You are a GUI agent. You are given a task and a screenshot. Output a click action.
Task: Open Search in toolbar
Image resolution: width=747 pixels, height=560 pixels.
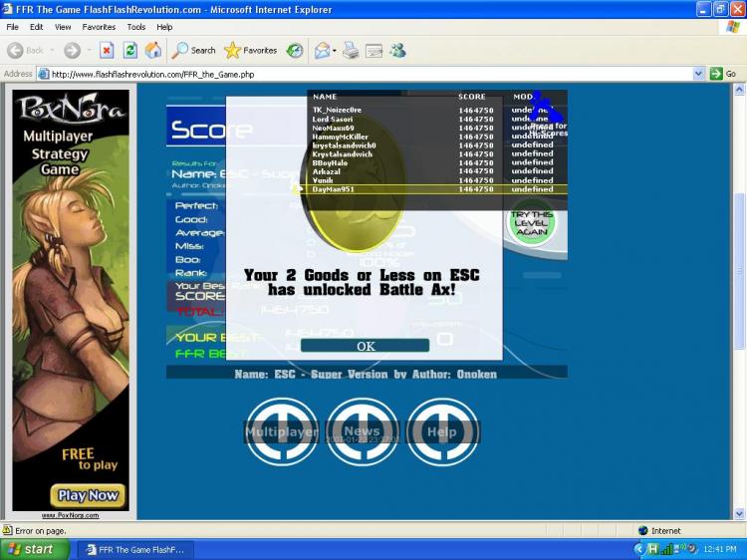[x=194, y=50]
